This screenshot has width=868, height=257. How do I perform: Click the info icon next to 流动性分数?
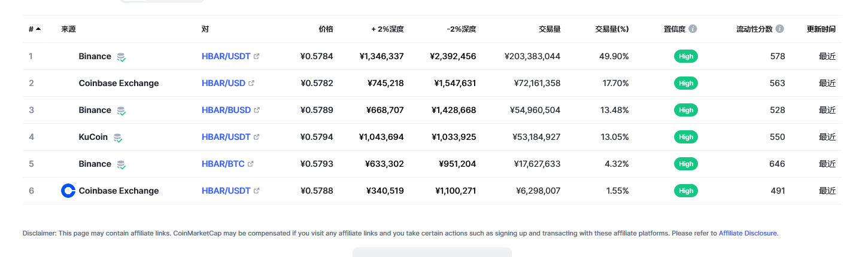[779, 29]
